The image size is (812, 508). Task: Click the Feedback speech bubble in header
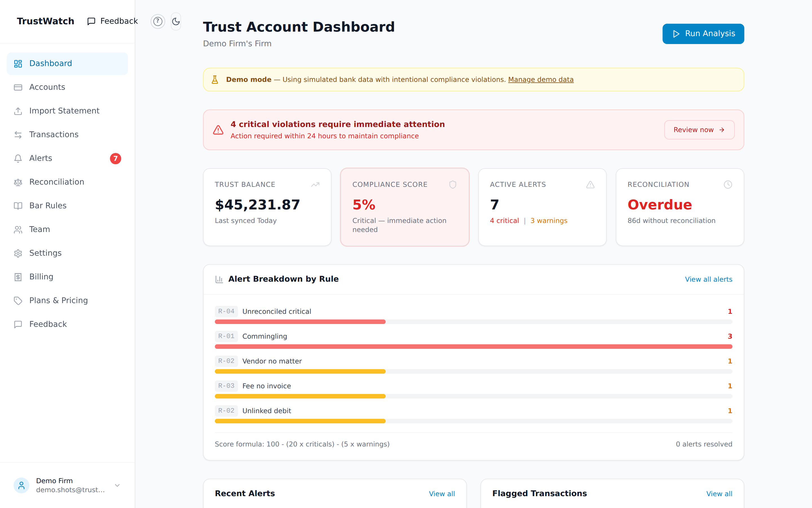pos(91,21)
